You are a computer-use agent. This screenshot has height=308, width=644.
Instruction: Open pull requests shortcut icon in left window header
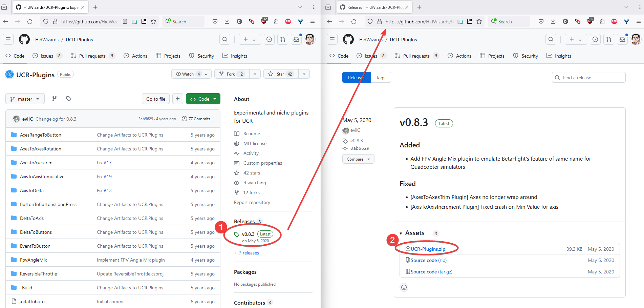283,40
